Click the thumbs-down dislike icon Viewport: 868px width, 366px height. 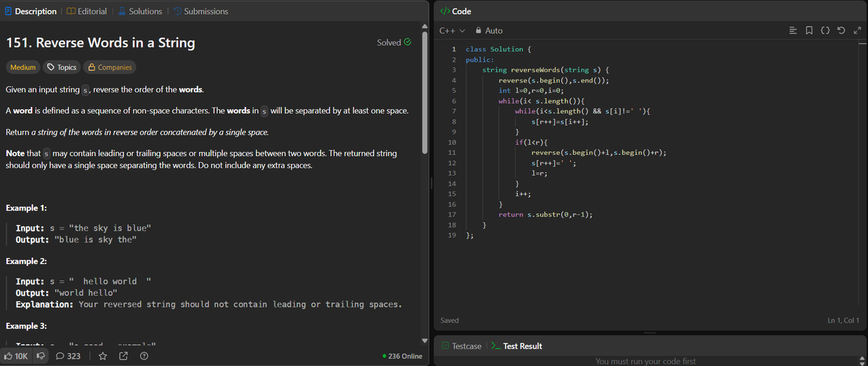tap(41, 356)
